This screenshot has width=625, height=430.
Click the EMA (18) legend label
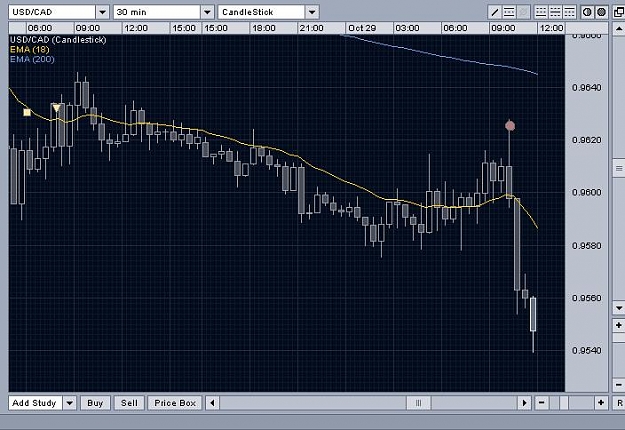(x=30, y=50)
